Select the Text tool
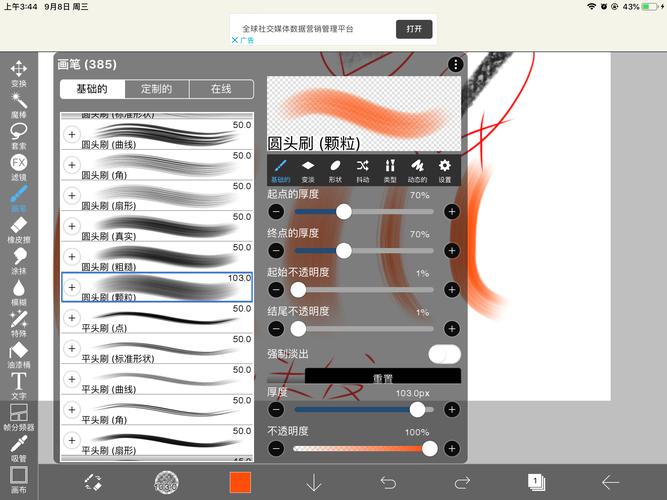Screen dimensions: 667x500 pyautogui.click(x=18, y=383)
